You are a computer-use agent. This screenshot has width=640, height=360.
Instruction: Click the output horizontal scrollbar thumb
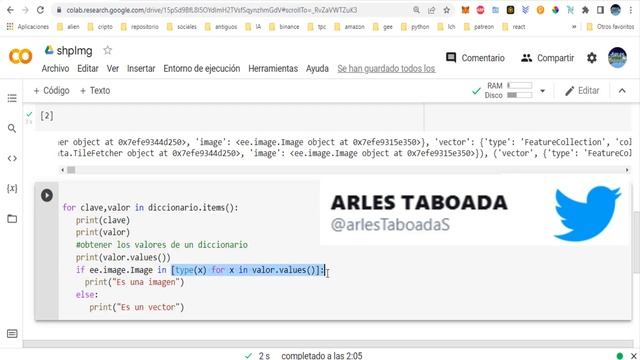coord(71,170)
